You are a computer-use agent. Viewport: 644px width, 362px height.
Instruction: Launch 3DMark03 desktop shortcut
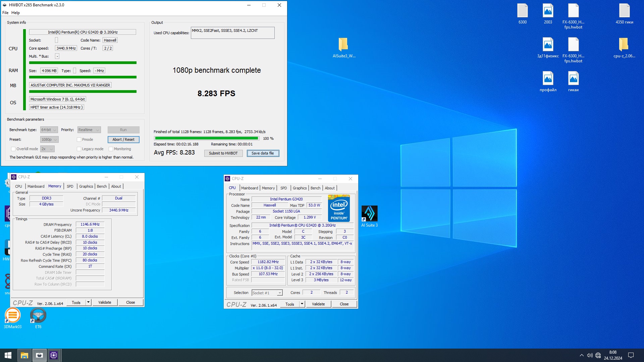pyautogui.click(x=12, y=318)
